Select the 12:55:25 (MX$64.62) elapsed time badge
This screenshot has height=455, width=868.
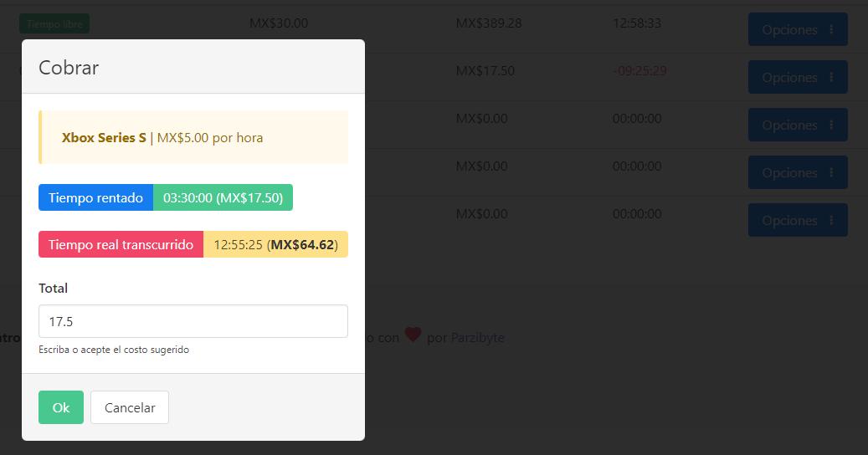click(x=275, y=245)
